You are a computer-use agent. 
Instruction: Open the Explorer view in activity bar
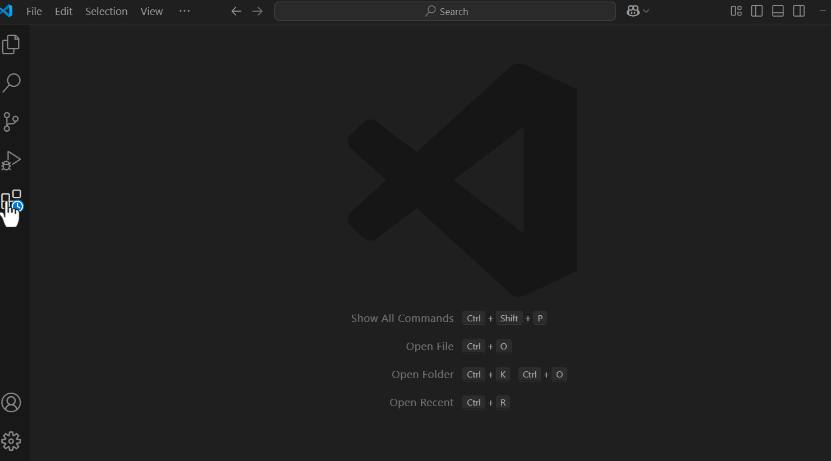[11, 45]
